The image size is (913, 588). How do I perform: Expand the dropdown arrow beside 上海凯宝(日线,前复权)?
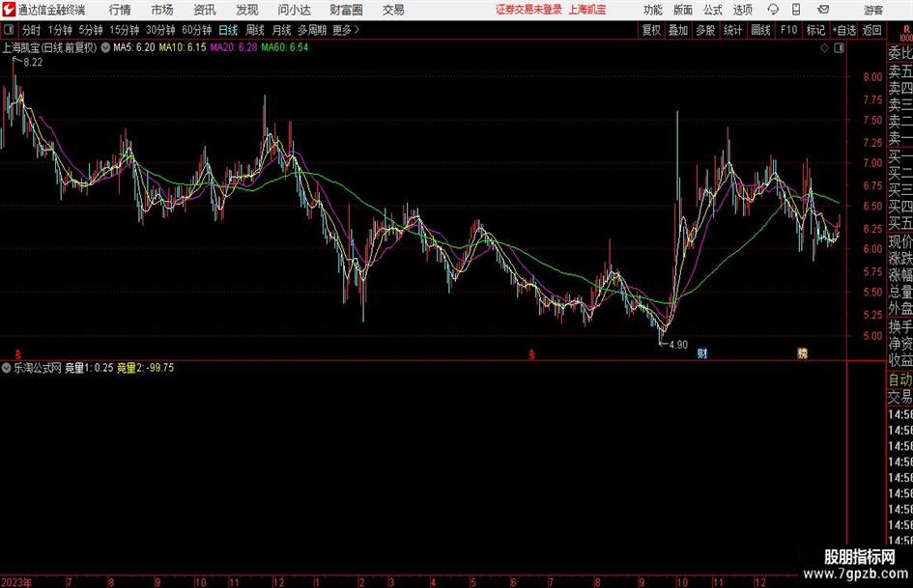click(x=105, y=47)
